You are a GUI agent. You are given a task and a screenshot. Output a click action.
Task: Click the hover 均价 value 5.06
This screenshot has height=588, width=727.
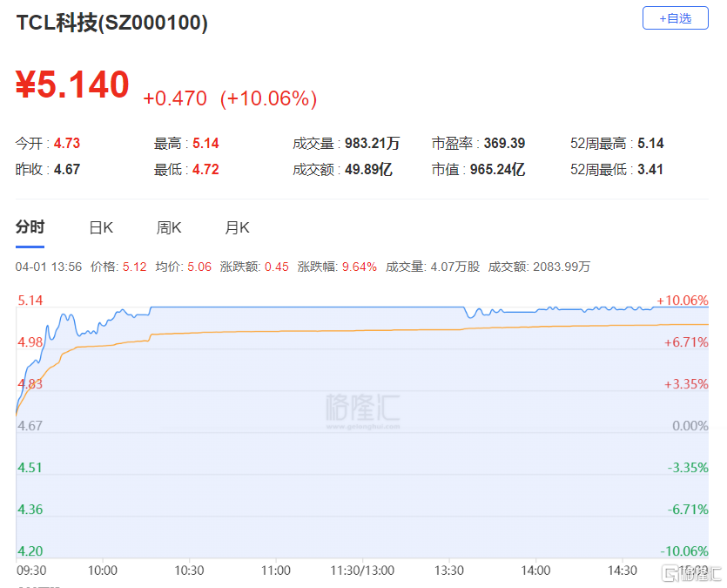[x=199, y=267]
